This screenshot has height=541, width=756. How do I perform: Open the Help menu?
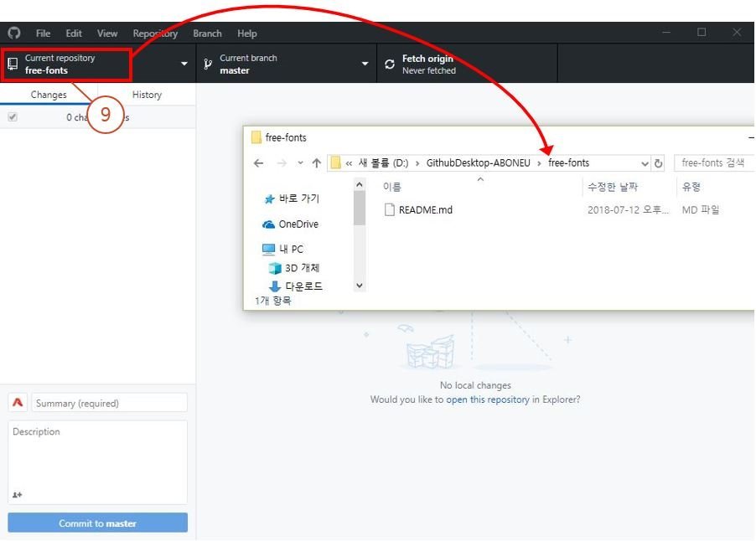(247, 33)
